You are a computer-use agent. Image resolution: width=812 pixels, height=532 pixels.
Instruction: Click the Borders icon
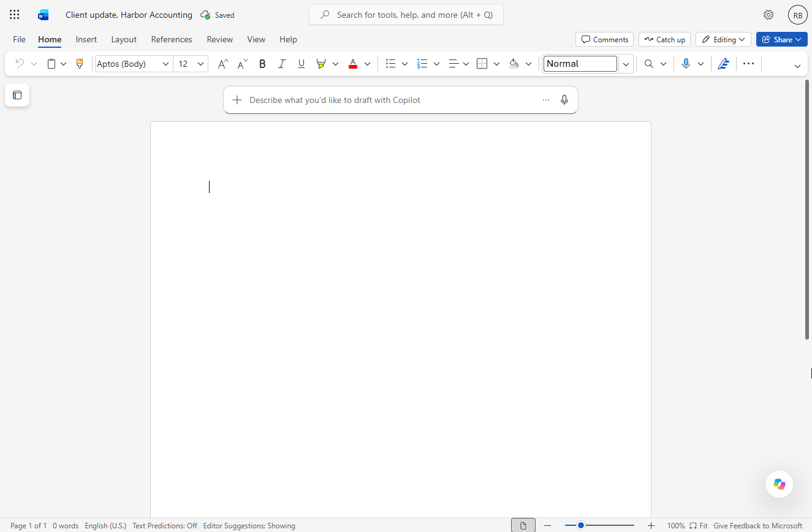pos(482,64)
